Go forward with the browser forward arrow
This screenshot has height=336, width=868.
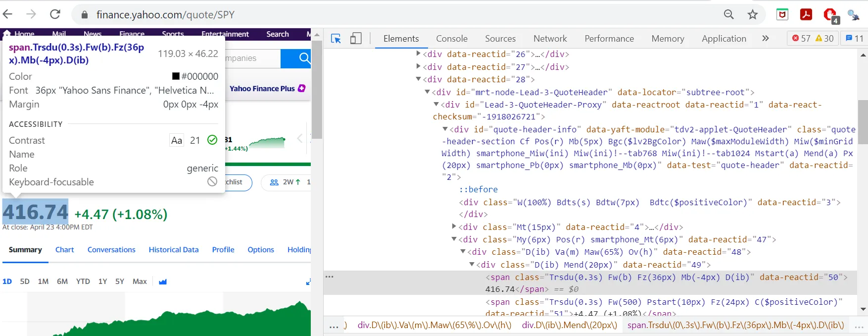tap(31, 14)
